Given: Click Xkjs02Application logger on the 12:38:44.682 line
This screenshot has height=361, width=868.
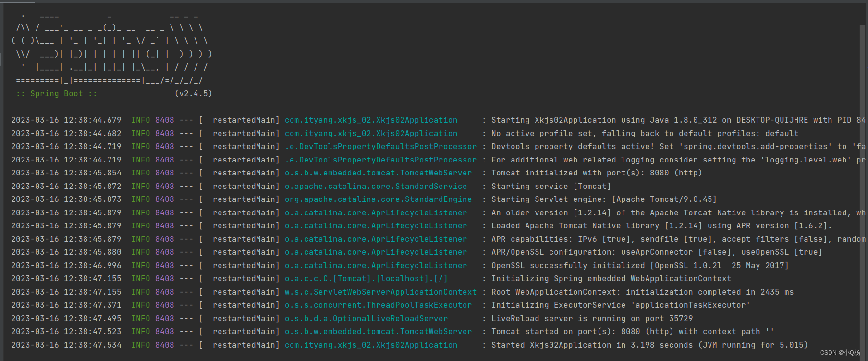Looking at the screenshot, I should point(371,134).
